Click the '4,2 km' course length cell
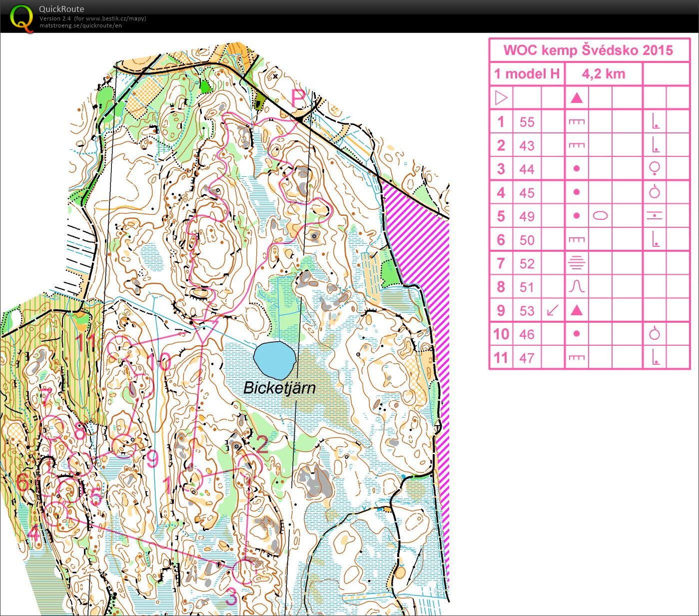The height and width of the screenshot is (616, 699). 603,74
